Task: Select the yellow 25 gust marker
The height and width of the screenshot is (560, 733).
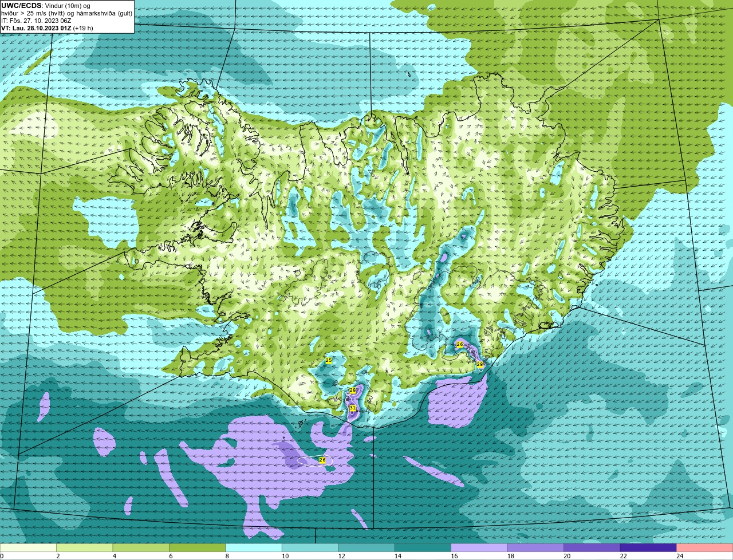Action: coord(329,361)
